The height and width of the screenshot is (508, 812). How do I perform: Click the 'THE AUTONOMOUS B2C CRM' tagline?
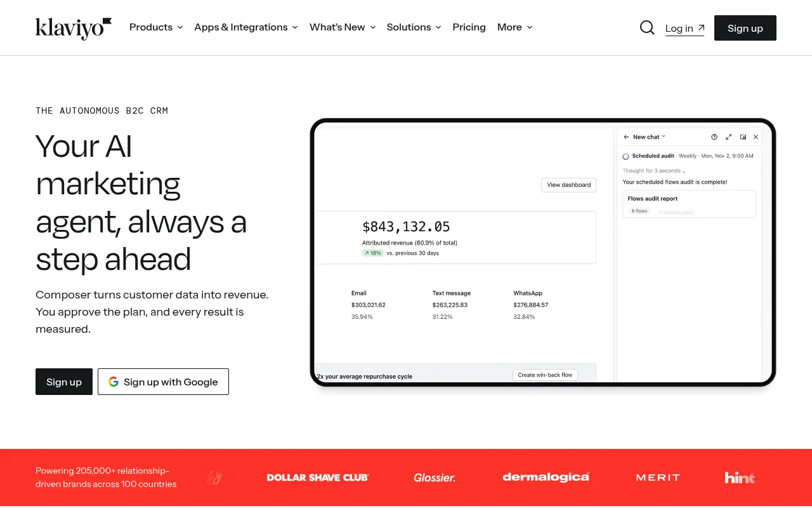tap(102, 110)
